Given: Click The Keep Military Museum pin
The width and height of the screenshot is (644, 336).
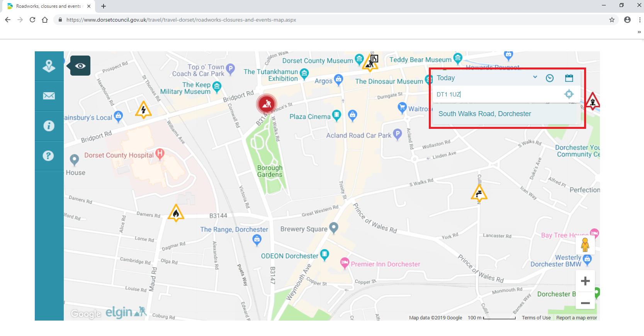Looking at the screenshot, I should click(217, 86).
